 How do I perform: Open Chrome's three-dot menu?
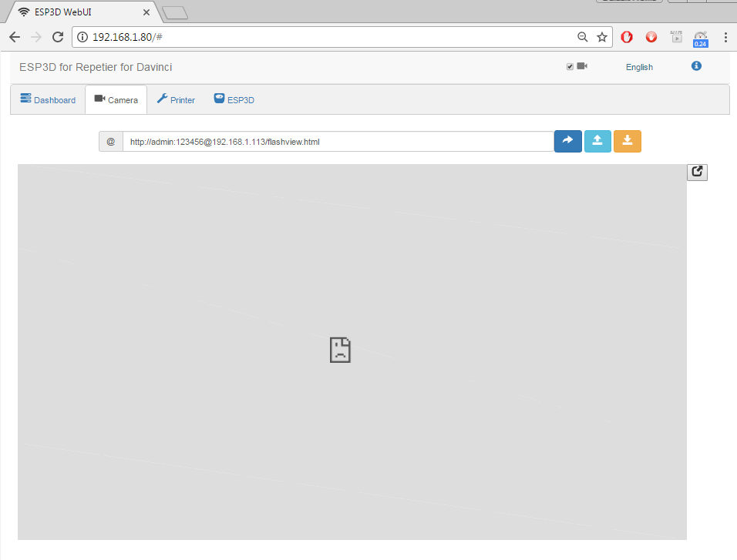(725, 37)
